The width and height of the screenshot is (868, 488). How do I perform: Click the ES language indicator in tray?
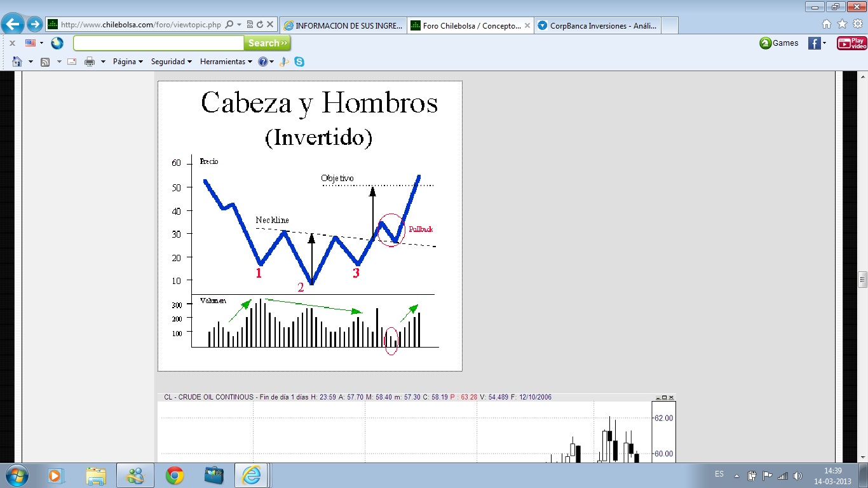(x=719, y=474)
